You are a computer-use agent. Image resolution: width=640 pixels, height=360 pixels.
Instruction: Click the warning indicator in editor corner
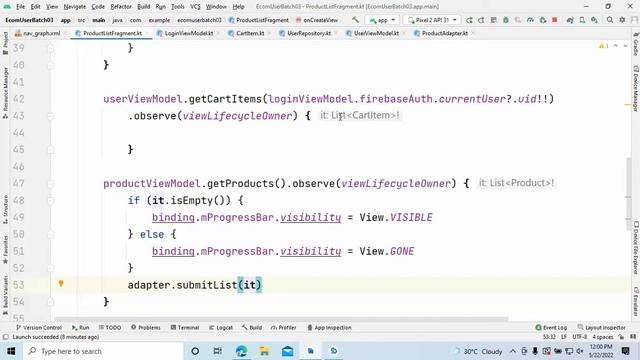[603, 46]
